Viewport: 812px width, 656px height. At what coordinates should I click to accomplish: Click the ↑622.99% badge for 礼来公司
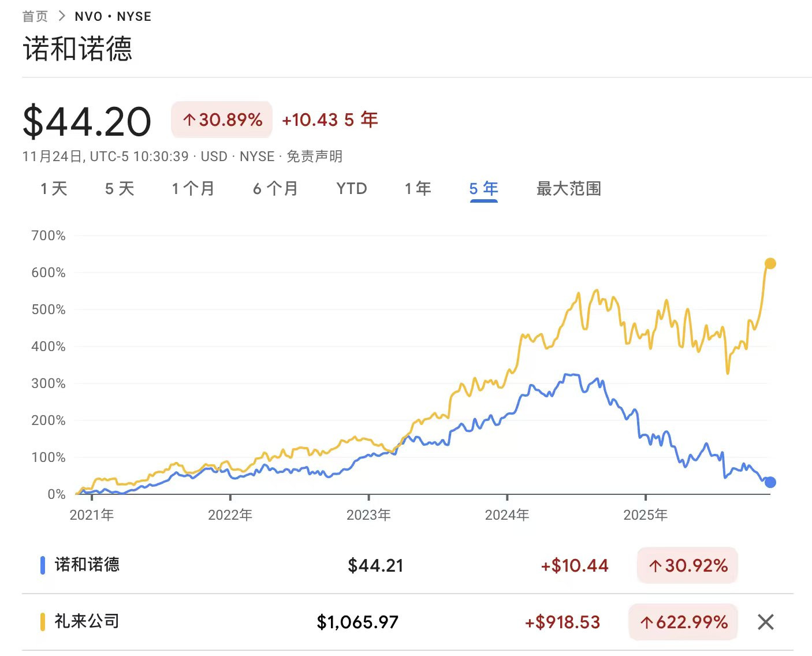click(683, 623)
